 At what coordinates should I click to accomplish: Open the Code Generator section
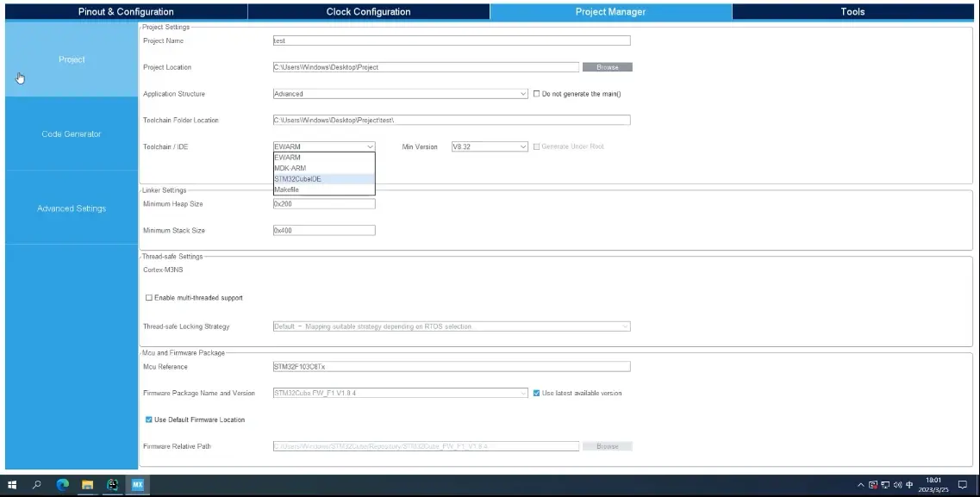click(x=72, y=134)
